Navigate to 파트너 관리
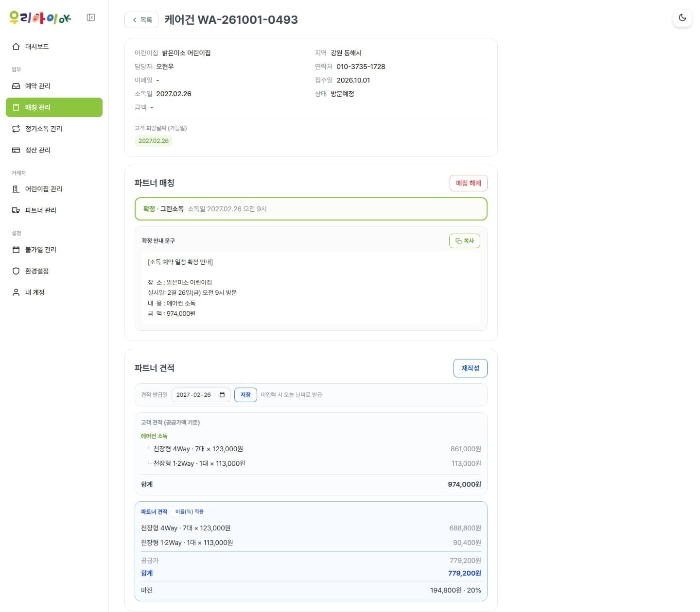This screenshot has height=612, width=700. (x=54, y=210)
